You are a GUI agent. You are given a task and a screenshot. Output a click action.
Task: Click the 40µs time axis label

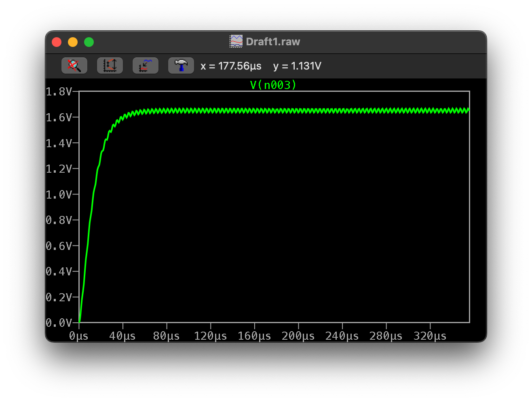tap(122, 336)
